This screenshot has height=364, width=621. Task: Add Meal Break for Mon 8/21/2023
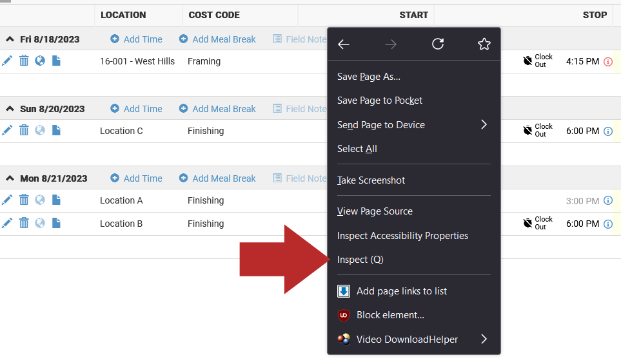tap(217, 178)
